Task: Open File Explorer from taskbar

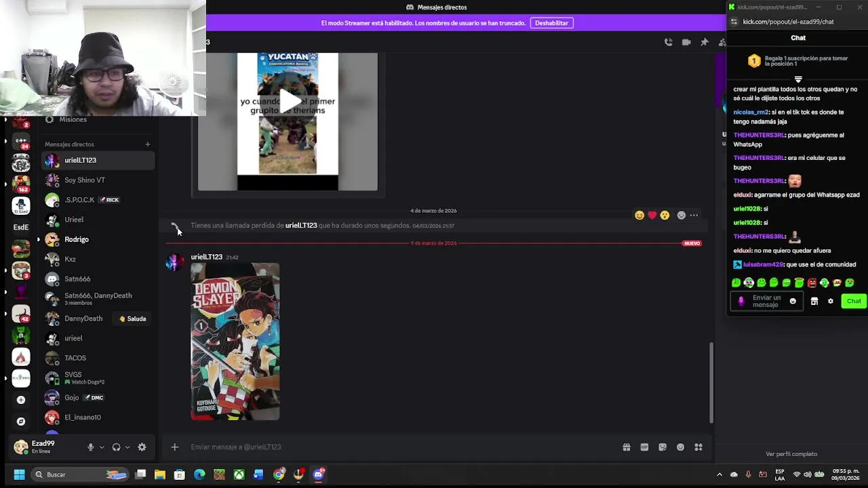Action: tap(160, 474)
